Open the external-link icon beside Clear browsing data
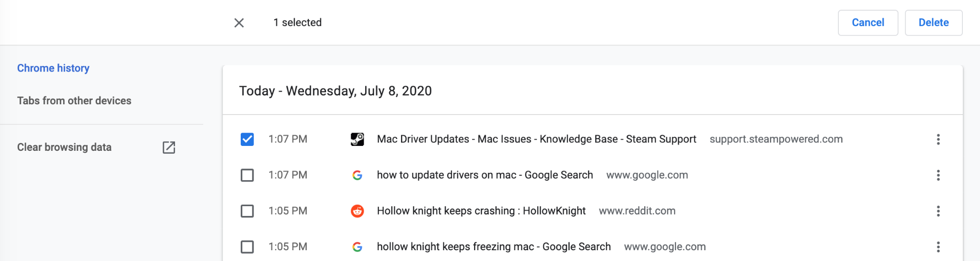 point(169,147)
